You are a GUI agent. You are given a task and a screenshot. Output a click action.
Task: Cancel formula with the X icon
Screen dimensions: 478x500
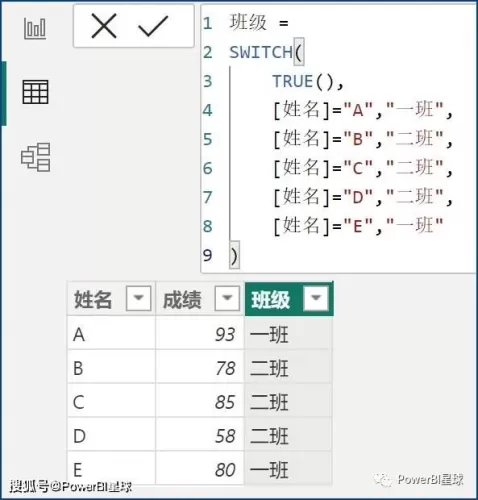(x=104, y=26)
